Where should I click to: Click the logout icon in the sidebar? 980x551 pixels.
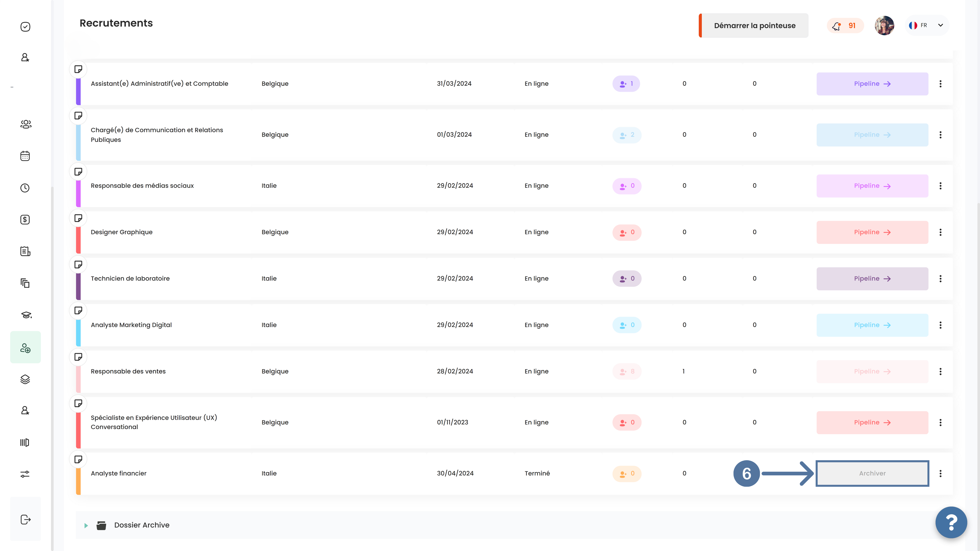click(25, 519)
